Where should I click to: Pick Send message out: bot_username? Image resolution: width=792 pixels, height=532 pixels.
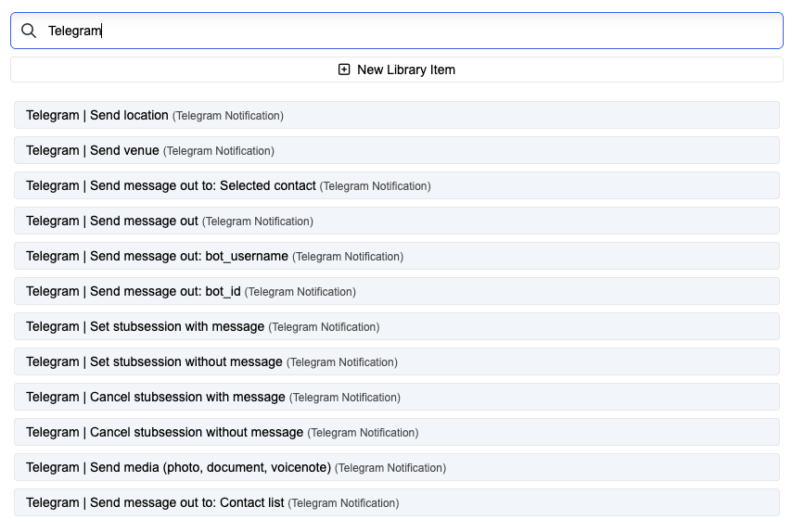pyautogui.click(x=397, y=257)
